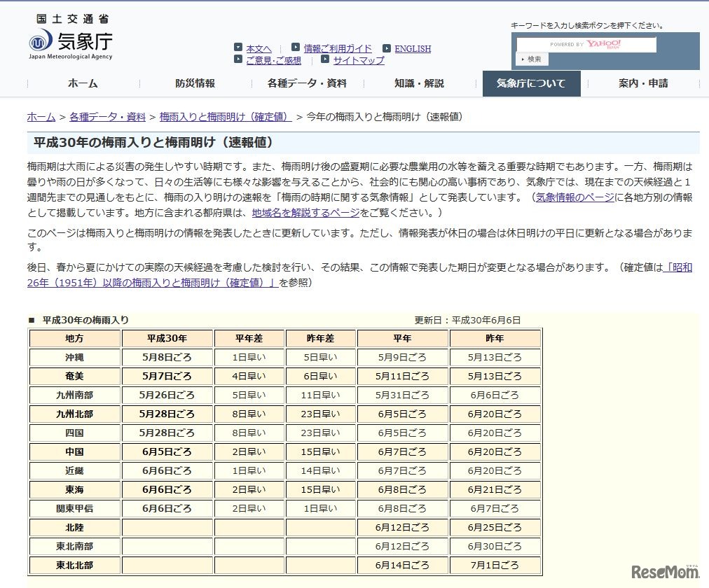Switch to the ENGLISH site
Image resolution: width=709 pixels, height=588 pixels.
tap(413, 49)
